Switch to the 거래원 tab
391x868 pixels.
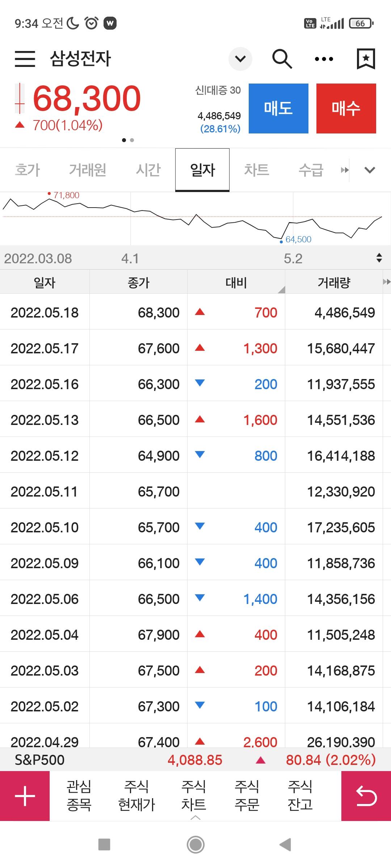click(88, 170)
